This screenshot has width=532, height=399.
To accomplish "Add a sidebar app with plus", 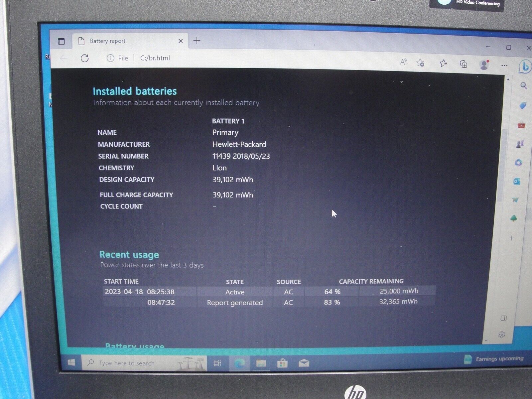I will coord(512,238).
